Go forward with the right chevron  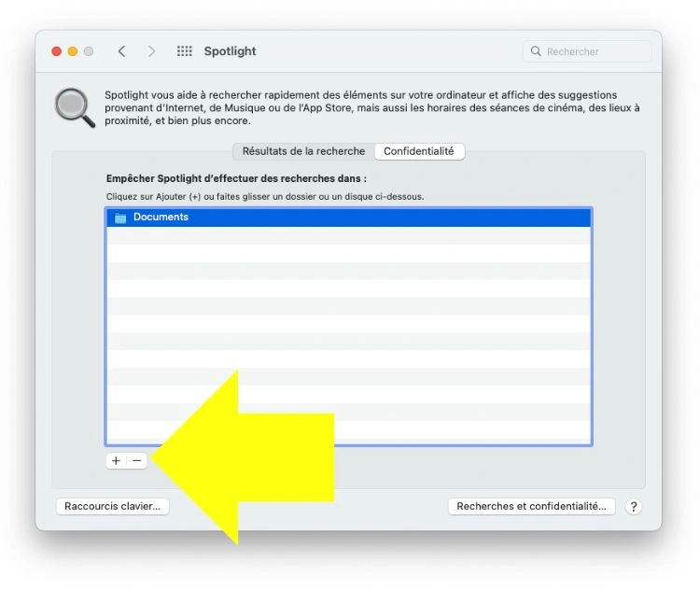151,51
